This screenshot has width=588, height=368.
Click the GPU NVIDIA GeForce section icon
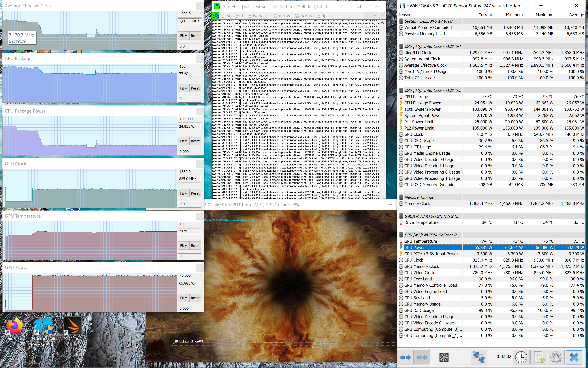(401, 235)
